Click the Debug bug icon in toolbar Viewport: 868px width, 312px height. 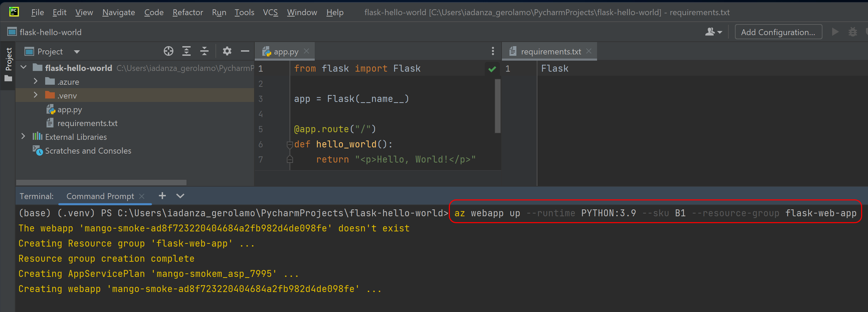pyautogui.click(x=853, y=32)
